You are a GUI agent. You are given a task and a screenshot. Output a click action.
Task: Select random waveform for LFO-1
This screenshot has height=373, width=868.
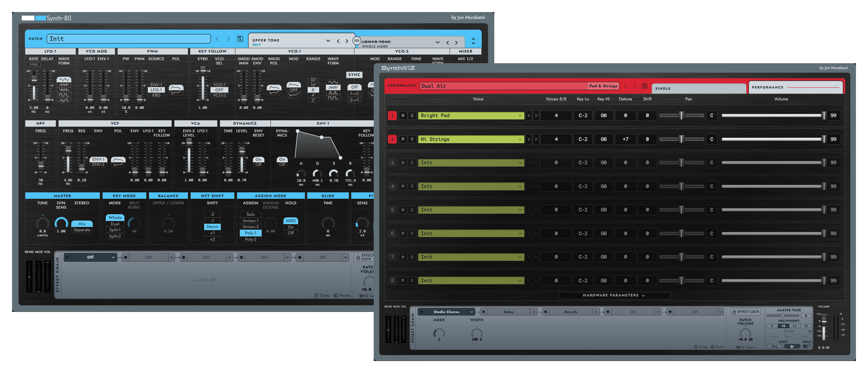(64, 100)
